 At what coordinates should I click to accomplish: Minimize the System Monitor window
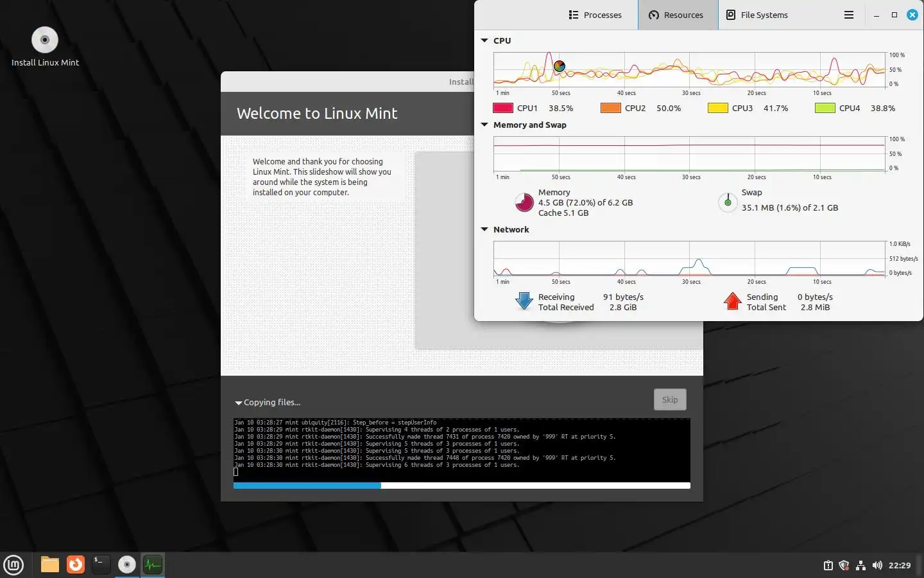(877, 15)
